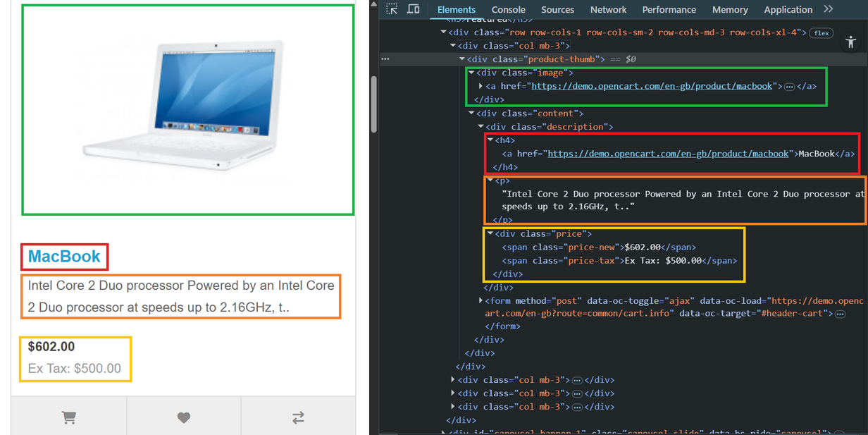Viewport: 868px width, 435px height.
Task: Collapse the h4 node
Action: (x=490, y=140)
